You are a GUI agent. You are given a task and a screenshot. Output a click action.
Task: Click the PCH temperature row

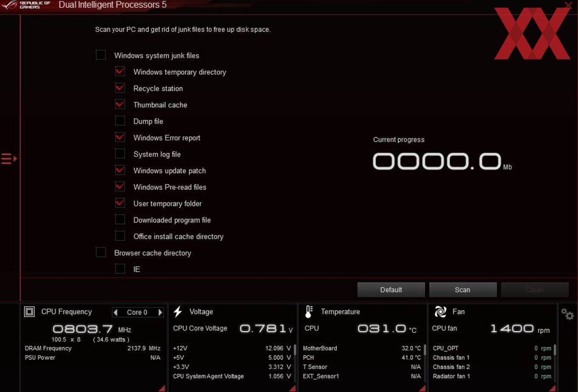click(362, 358)
